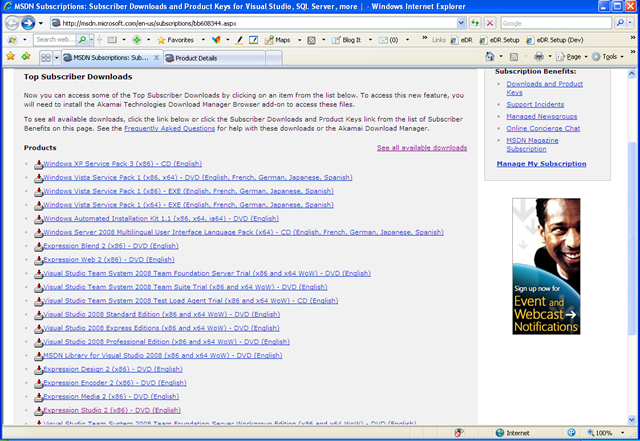Open the Favorites Center star icon
This screenshot has height=441, width=640.
[11, 56]
